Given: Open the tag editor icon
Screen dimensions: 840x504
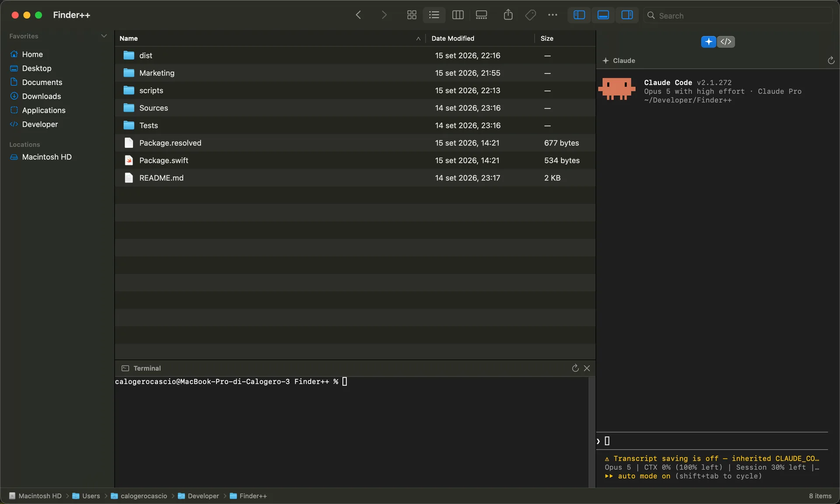Looking at the screenshot, I should point(530,15).
